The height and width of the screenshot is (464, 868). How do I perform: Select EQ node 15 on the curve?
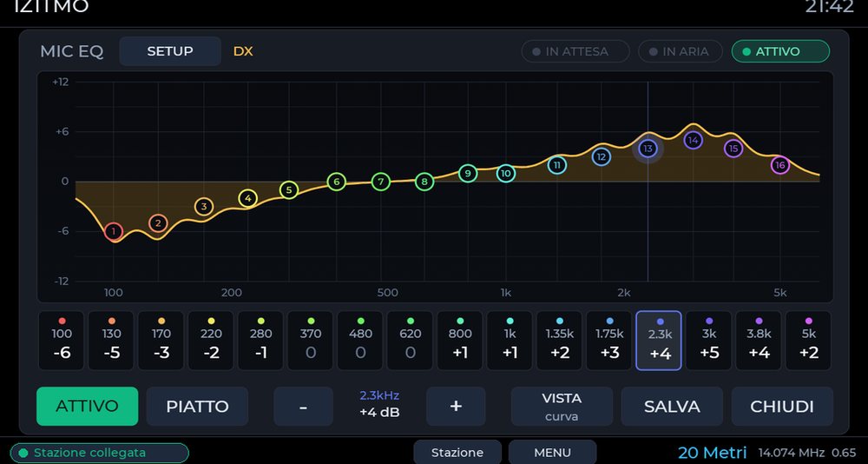click(733, 149)
